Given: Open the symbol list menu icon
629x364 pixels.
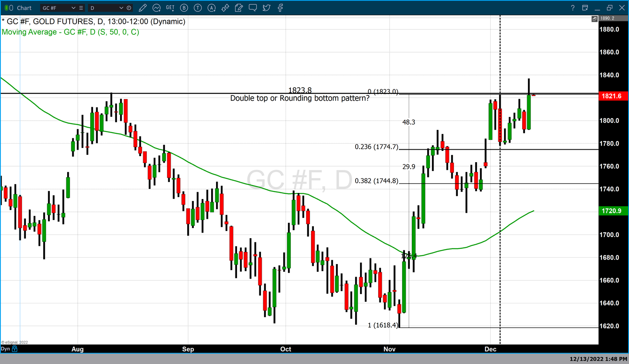Looking at the screenshot, I should 81,8.
